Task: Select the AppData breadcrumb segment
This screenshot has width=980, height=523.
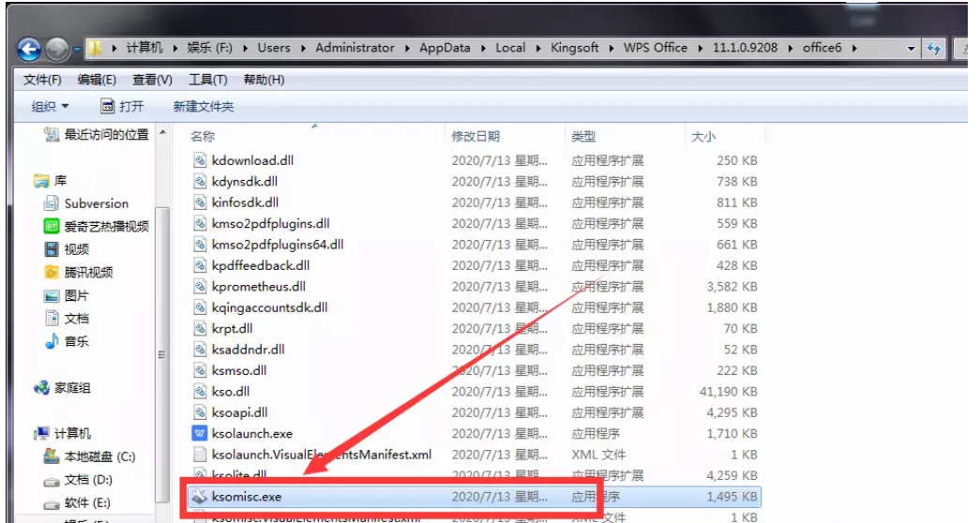Action: tap(445, 48)
